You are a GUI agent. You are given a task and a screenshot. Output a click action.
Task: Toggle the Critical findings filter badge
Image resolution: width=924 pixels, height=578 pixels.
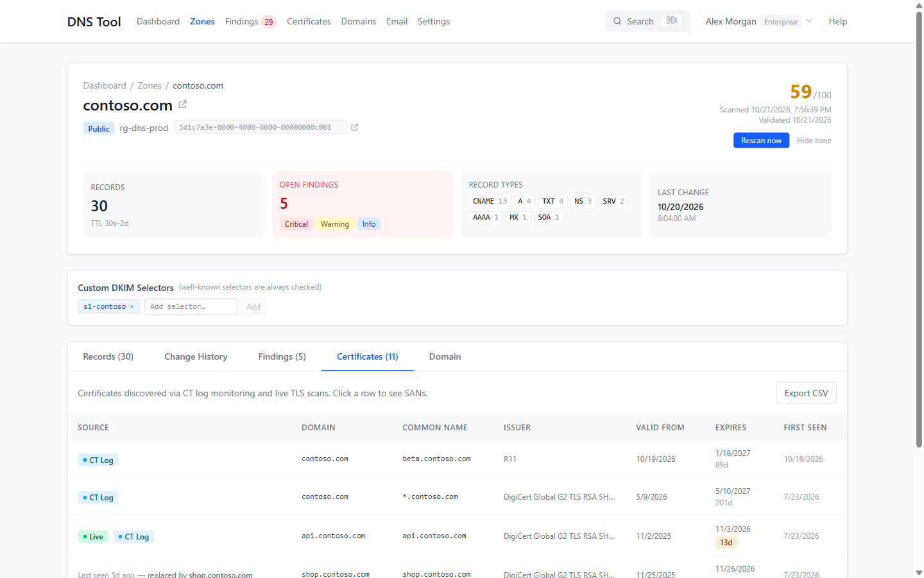296,224
